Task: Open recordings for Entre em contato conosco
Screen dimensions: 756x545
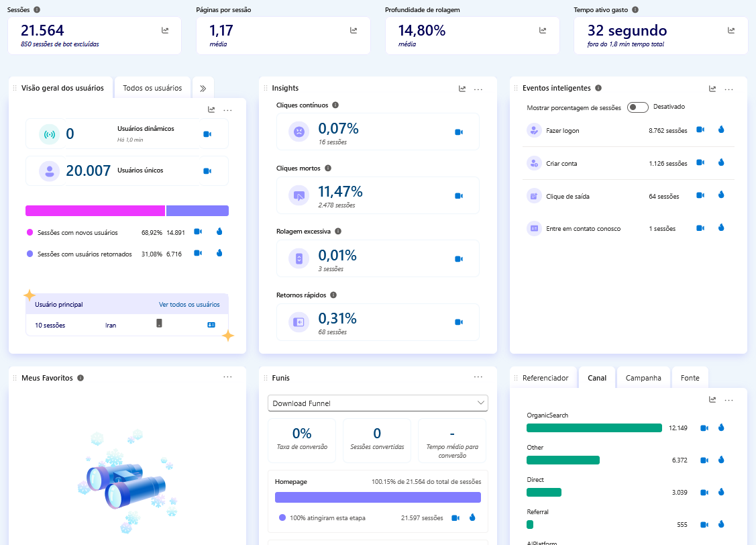Action: (700, 228)
